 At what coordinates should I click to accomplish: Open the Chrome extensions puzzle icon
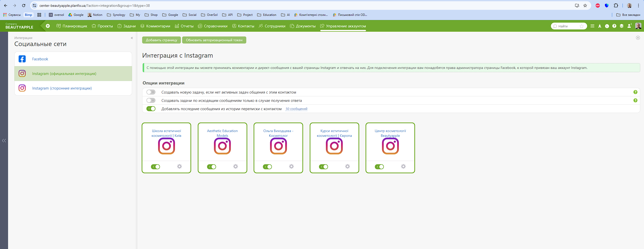click(x=616, y=6)
